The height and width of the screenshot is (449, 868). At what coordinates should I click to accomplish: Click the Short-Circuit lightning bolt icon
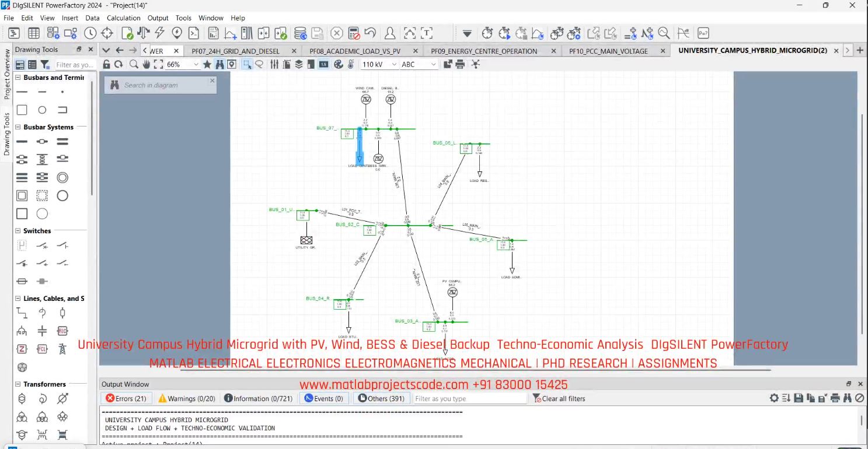[x=159, y=33]
